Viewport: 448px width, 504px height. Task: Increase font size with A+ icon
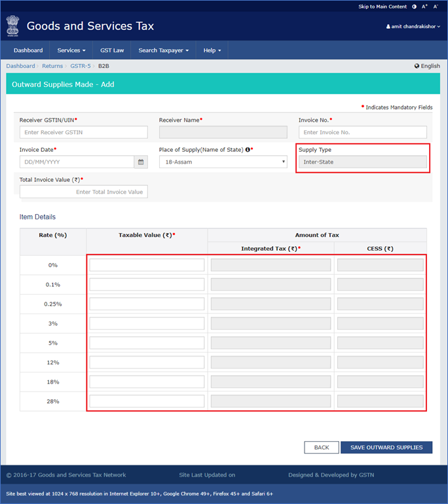click(x=424, y=7)
